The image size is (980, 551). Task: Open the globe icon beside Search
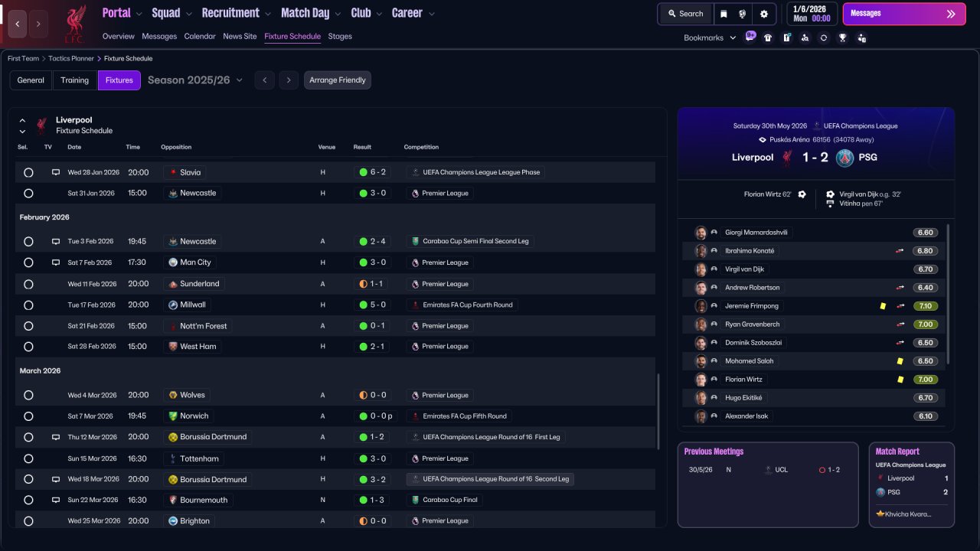(x=742, y=14)
